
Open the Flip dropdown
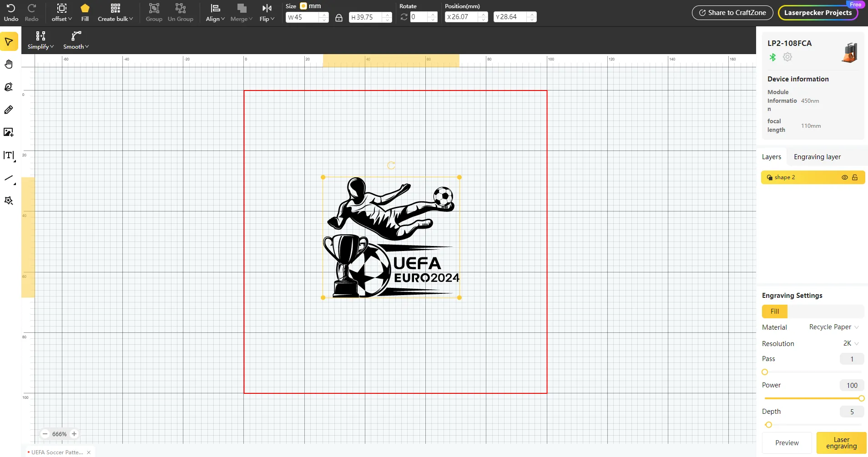pyautogui.click(x=267, y=13)
